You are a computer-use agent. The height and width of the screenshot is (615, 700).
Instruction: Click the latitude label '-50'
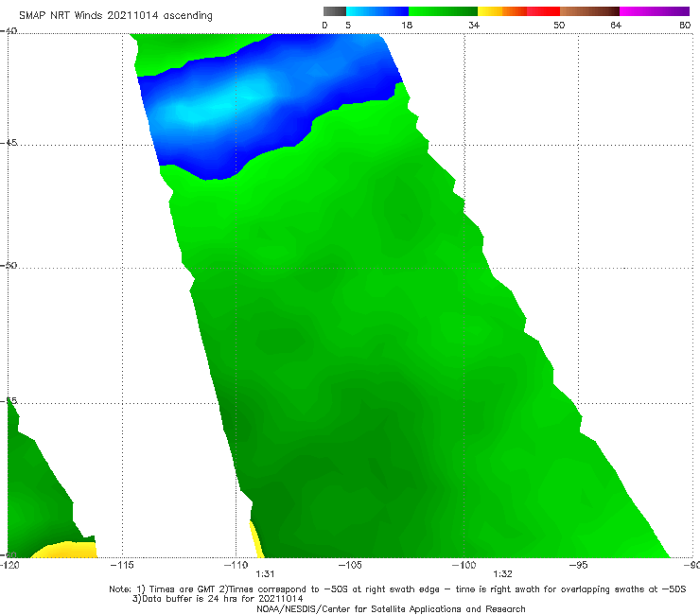9,265
